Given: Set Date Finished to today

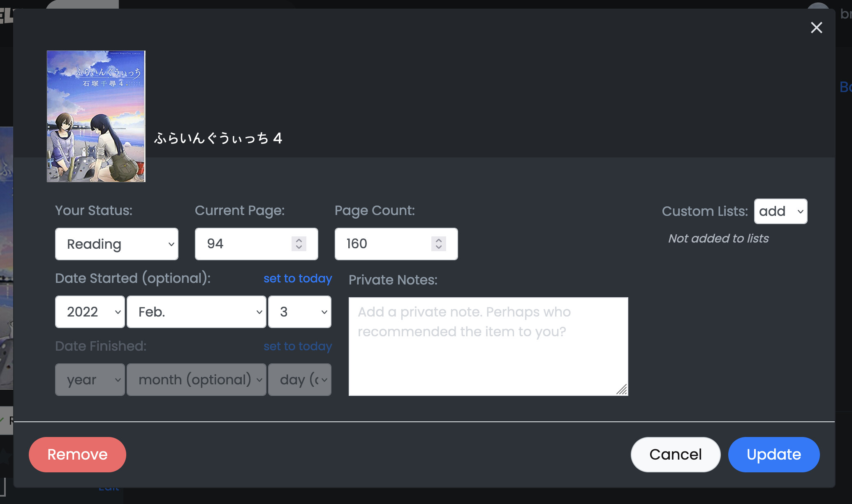Looking at the screenshot, I should pos(297,346).
